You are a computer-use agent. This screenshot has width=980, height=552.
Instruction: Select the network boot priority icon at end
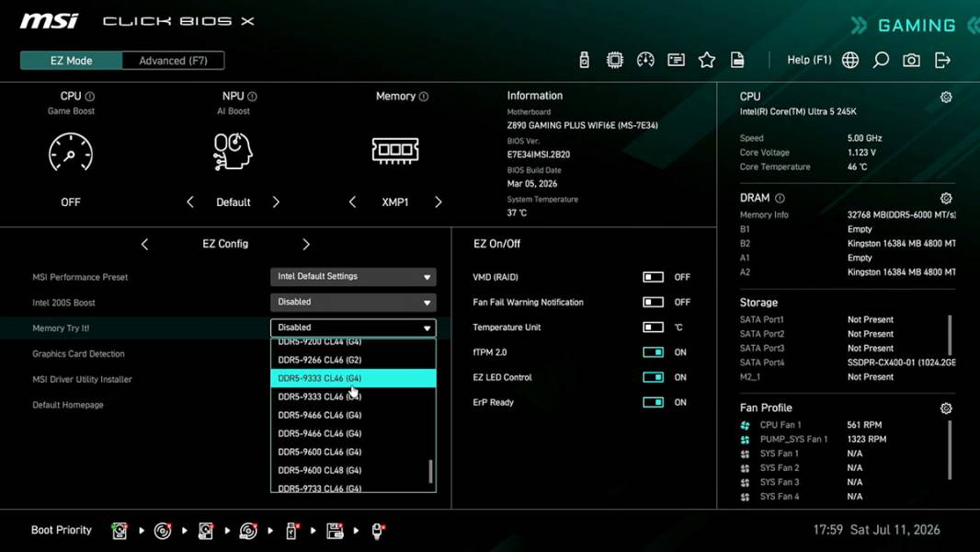point(378,531)
